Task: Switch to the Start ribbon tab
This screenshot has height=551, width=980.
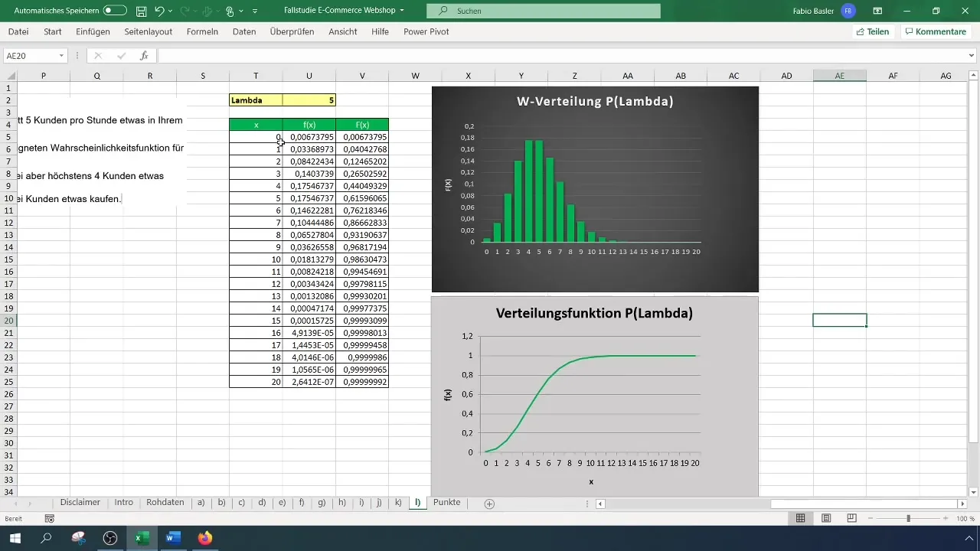Action: [53, 31]
